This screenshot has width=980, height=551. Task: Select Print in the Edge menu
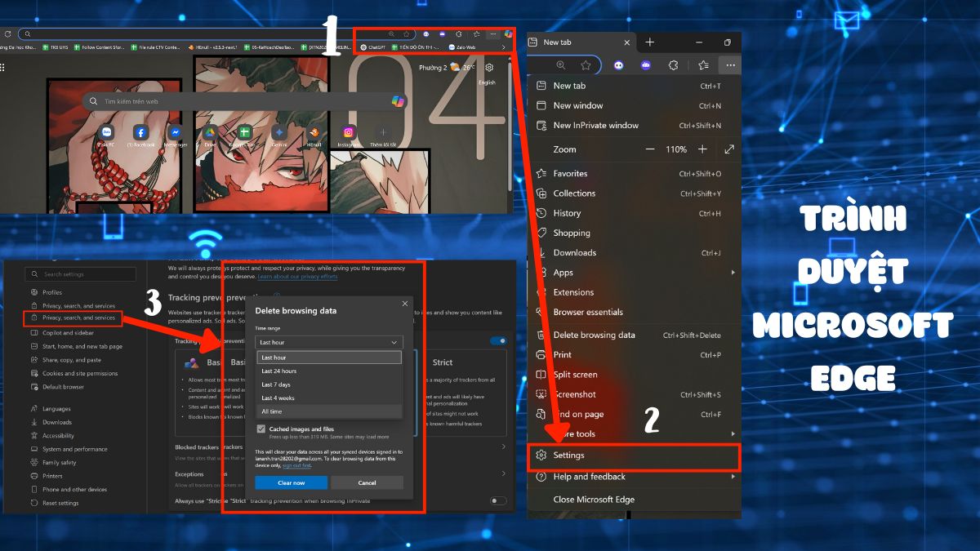(x=634, y=355)
